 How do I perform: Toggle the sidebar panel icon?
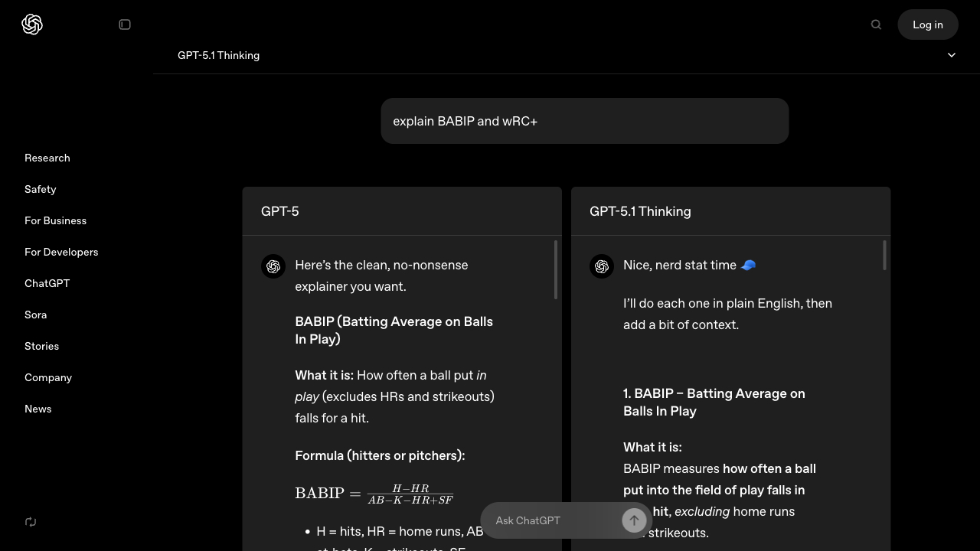pos(125,24)
